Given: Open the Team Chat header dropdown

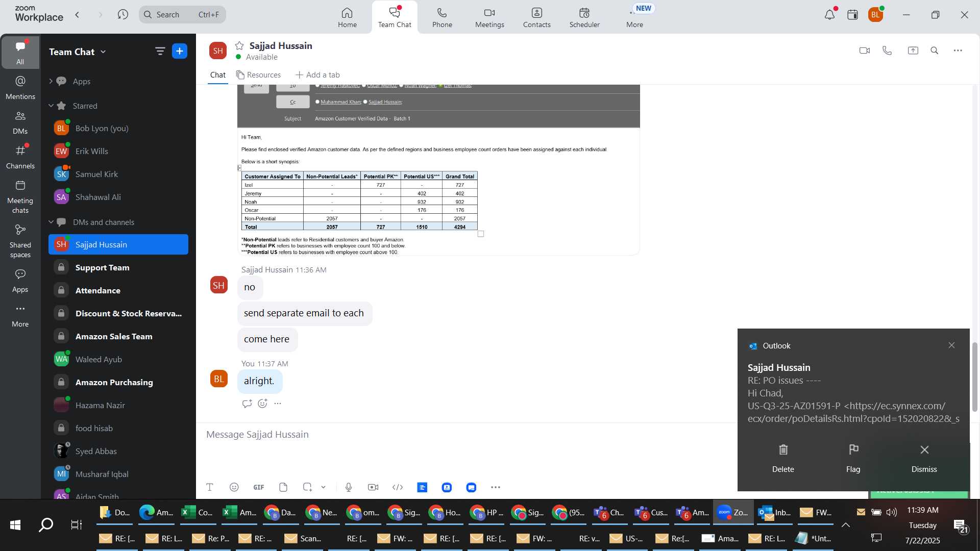Looking at the screenshot, I should point(103,52).
